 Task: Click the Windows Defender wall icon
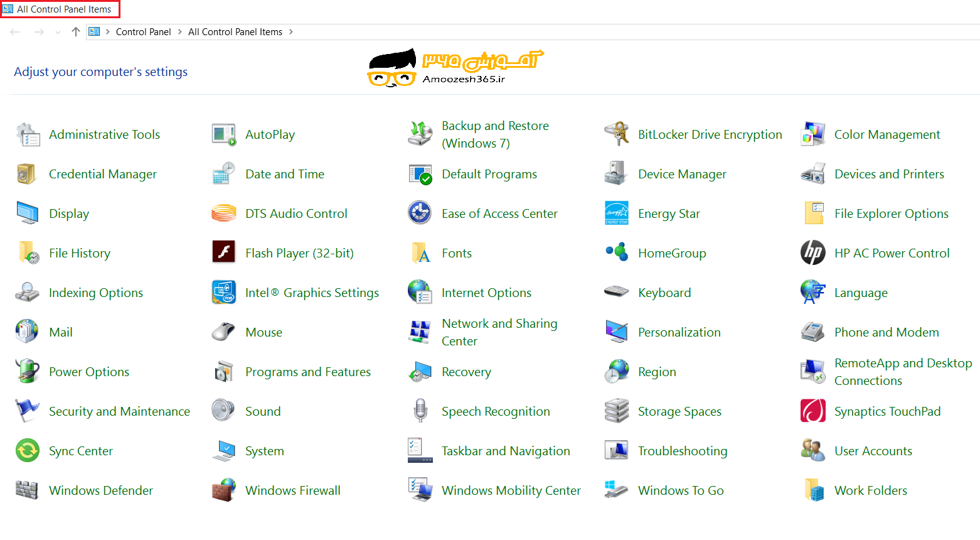28,490
